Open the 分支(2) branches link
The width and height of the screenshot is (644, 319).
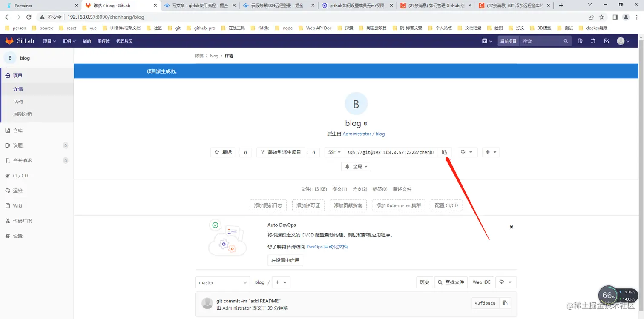[360, 189]
